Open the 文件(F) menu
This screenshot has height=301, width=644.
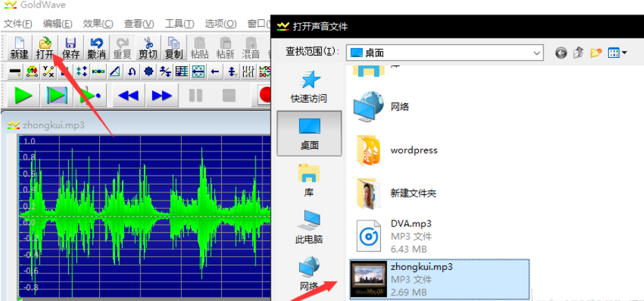pyautogui.click(x=18, y=23)
